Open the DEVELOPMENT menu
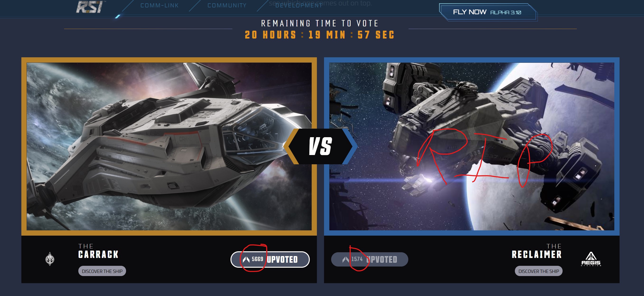The height and width of the screenshot is (296, 644). pyautogui.click(x=299, y=5)
